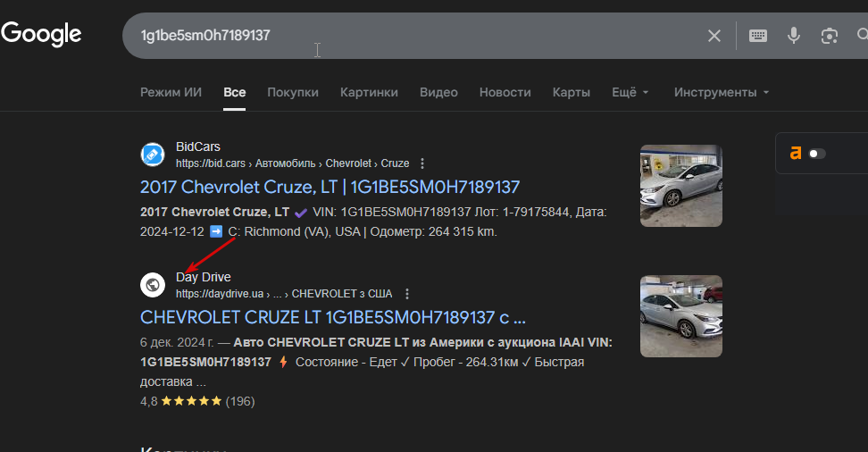
Task: Open the Покупки tab
Action: pyautogui.click(x=293, y=93)
